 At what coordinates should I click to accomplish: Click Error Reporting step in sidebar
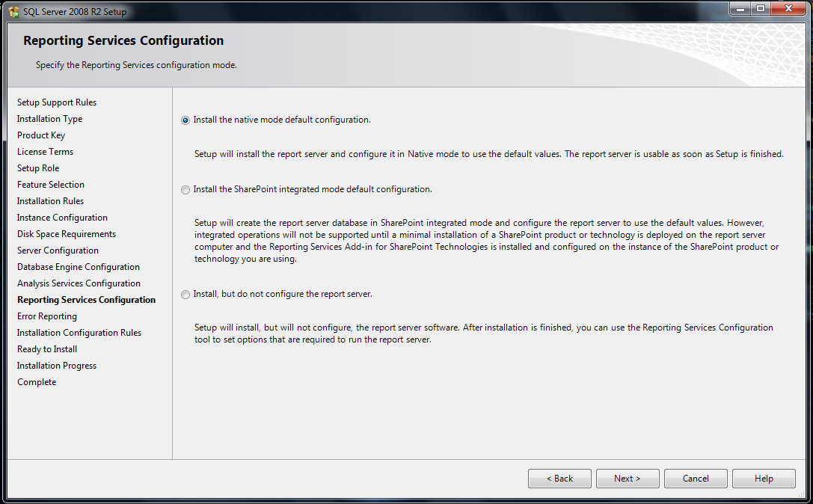46,316
